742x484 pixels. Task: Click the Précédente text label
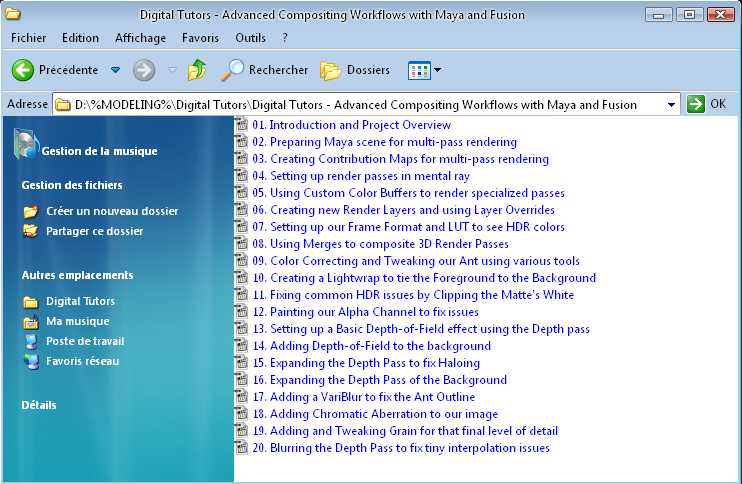coord(68,70)
